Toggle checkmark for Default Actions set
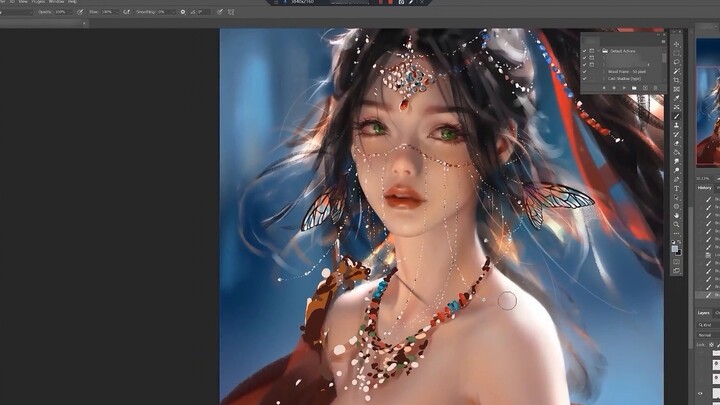The width and height of the screenshot is (720, 405). point(585,51)
